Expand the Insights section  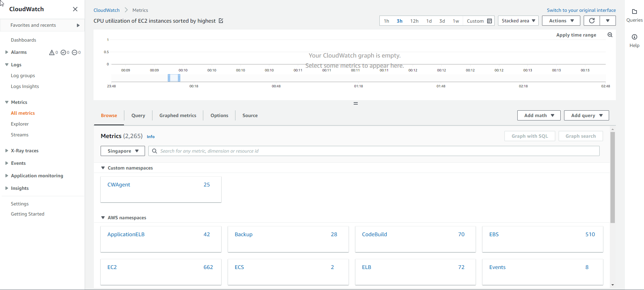click(7, 188)
